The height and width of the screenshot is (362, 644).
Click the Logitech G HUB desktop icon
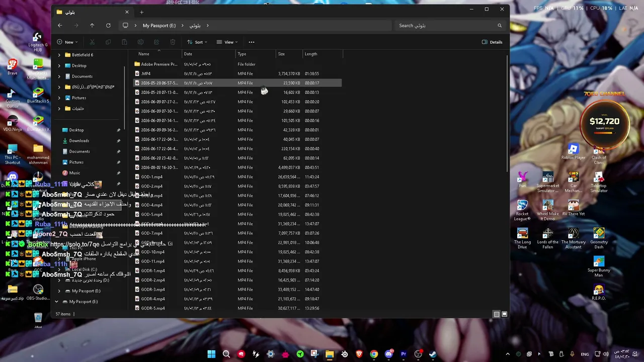pos(38,42)
